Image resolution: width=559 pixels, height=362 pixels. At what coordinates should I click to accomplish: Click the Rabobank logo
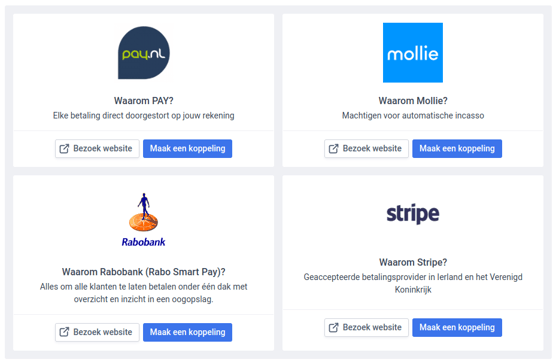pyautogui.click(x=143, y=220)
